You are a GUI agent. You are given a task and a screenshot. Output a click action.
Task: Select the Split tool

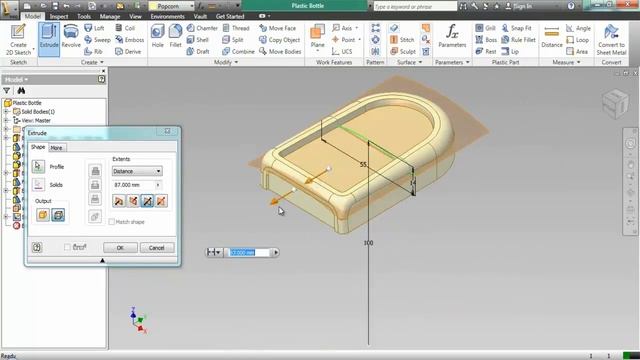click(233, 40)
